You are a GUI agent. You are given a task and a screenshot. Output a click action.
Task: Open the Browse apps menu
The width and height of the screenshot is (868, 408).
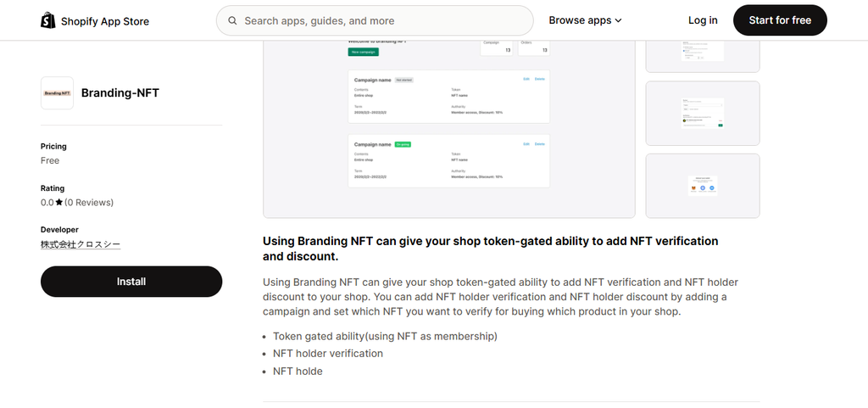(585, 20)
